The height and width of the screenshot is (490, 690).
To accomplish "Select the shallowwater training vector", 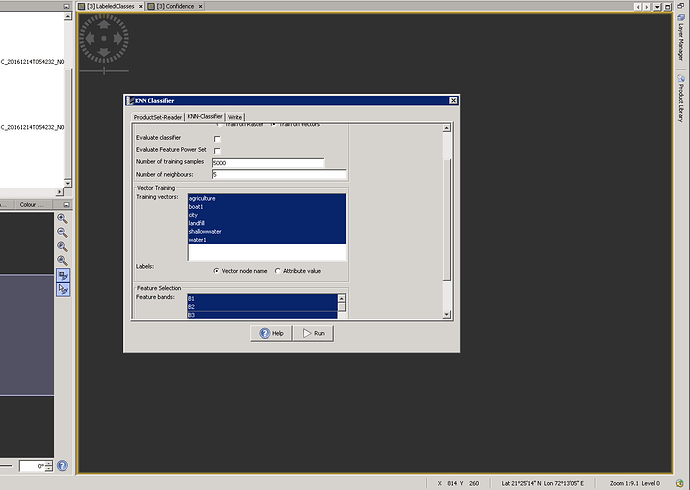I will [267, 232].
